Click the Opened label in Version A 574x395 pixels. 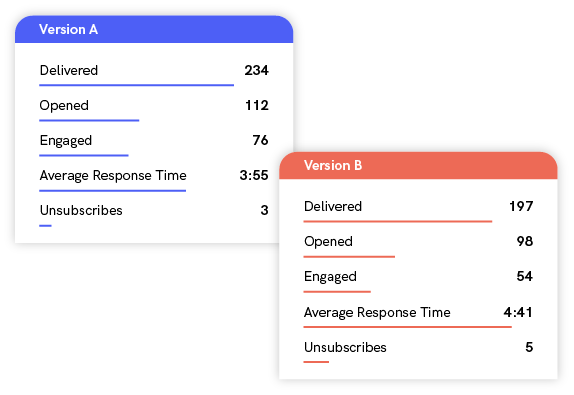(x=64, y=105)
